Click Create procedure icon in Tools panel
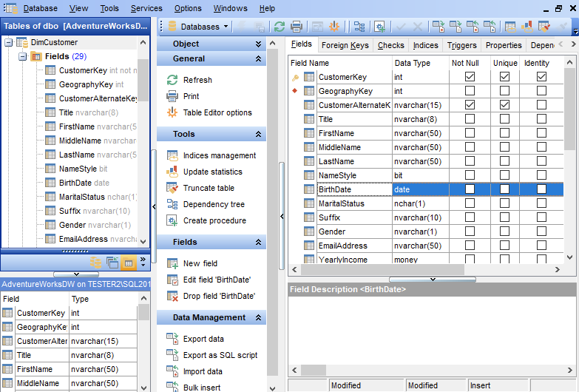579x392 pixels. 172,220
